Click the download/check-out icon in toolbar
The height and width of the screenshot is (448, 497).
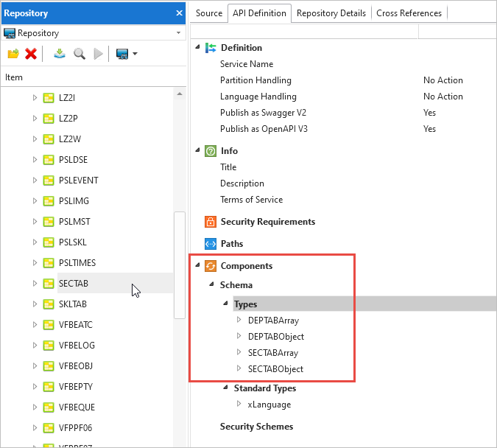[60, 54]
